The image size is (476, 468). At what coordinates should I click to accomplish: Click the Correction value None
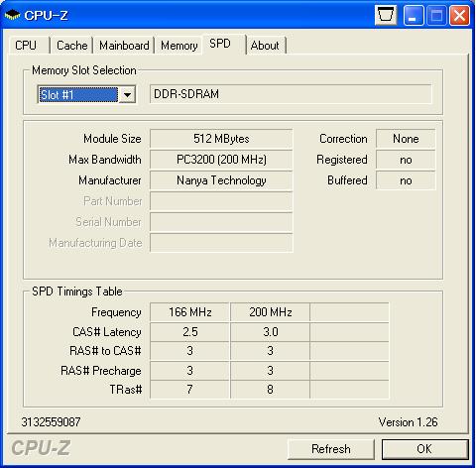pyautogui.click(x=406, y=139)
